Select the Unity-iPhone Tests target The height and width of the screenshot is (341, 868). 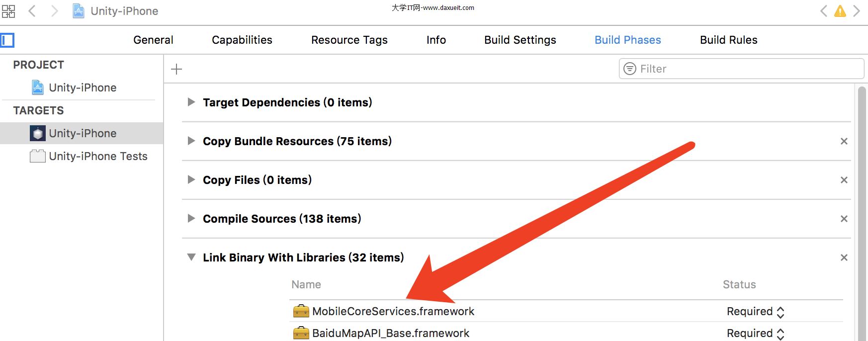(98, 156)
